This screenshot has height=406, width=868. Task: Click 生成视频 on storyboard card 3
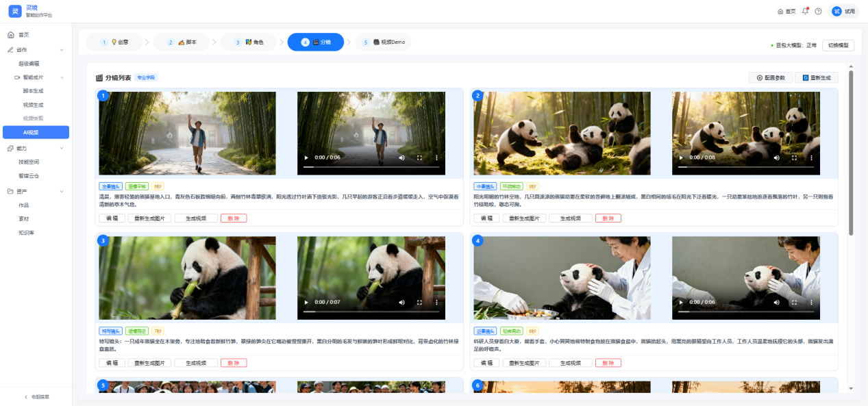coord(196,363)
